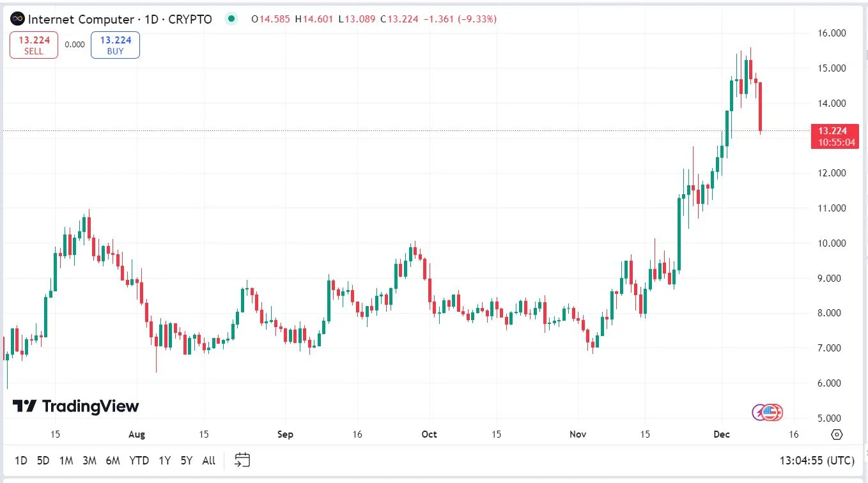Select the 5Y time range
The image size is (868, 483).
coord(187,461)
